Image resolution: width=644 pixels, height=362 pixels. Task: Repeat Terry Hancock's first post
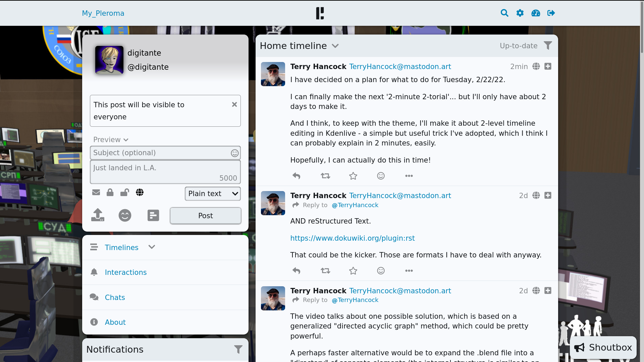[x=325, y=176]
